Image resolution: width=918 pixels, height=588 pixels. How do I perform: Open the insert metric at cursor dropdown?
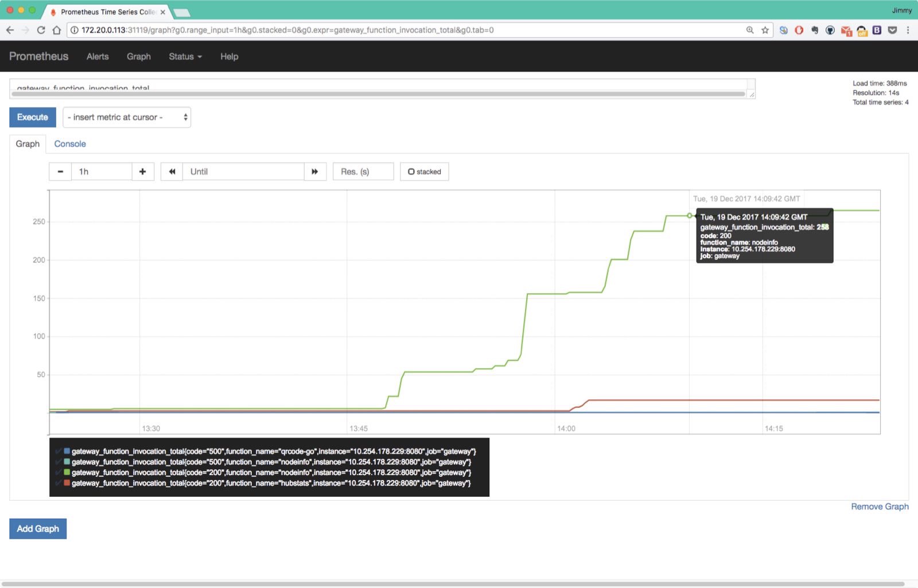click(126, 117)
